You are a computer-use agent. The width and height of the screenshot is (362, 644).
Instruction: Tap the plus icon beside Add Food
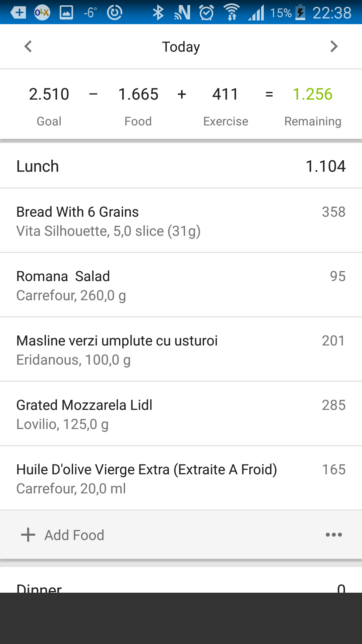pos(28,535)
